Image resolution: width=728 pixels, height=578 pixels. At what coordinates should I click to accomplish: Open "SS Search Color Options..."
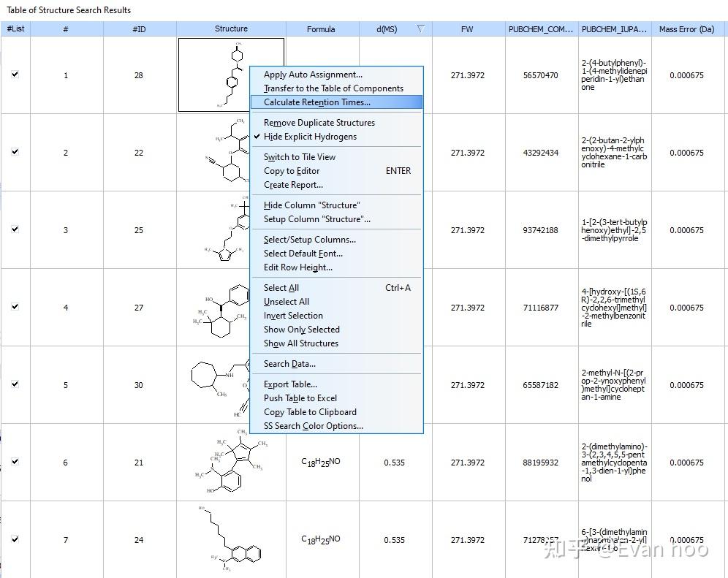314,425
